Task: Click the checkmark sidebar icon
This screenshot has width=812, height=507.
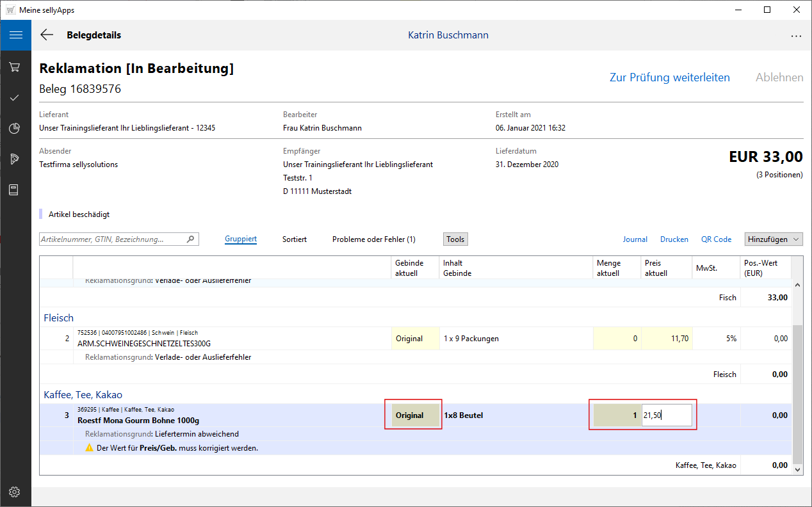Action: coord(15,97)
